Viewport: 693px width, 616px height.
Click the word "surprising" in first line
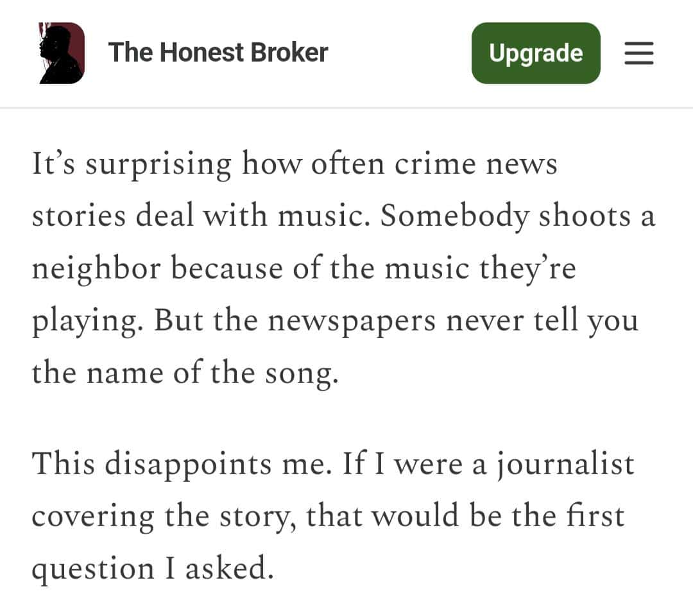[x=158, y=165]
